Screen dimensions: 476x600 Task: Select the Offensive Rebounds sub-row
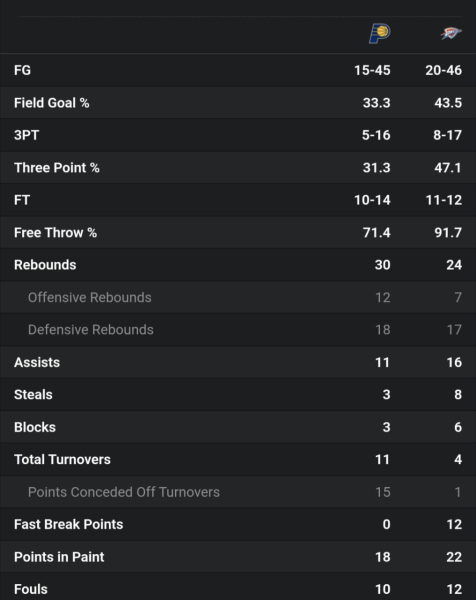(x=238, y=297)
